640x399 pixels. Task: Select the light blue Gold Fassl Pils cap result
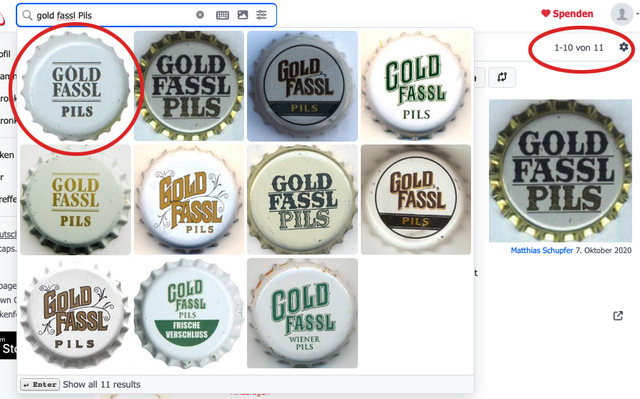[76, 86]
